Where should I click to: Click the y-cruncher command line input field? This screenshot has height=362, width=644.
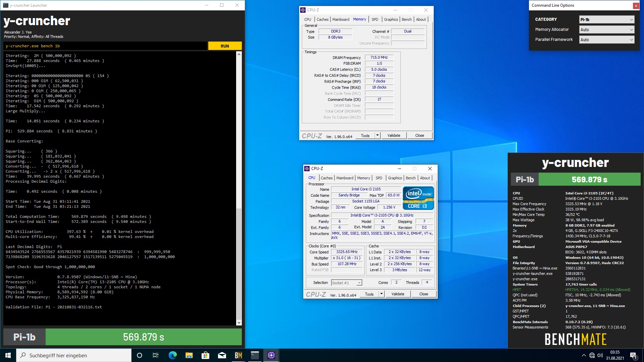click(105, 46)
